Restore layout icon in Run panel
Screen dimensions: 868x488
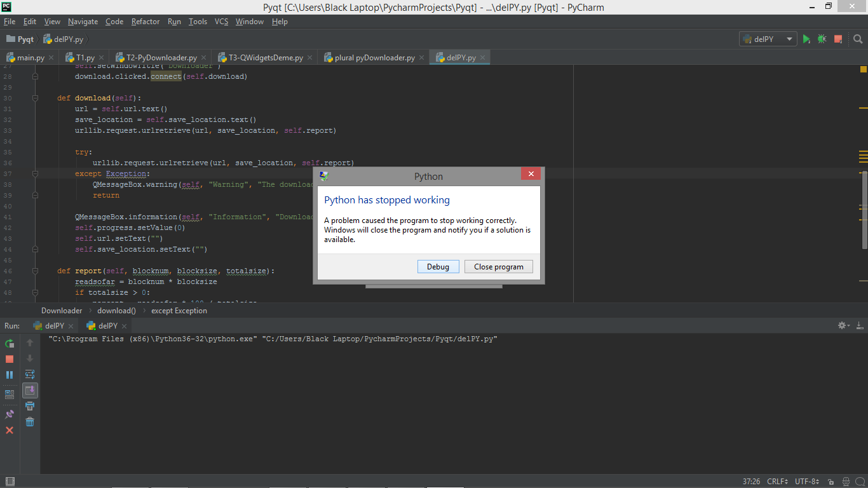point(10,394)
